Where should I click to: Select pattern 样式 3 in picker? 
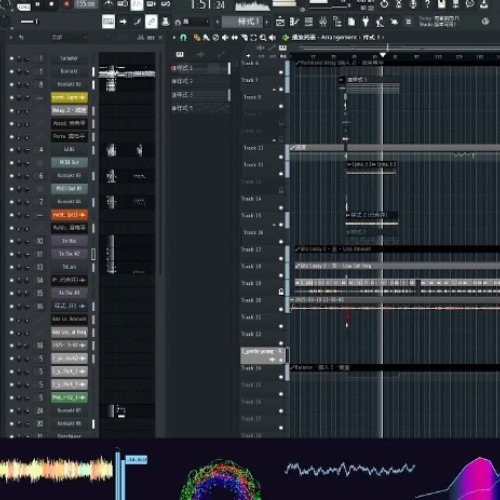[x=200, y=95]
